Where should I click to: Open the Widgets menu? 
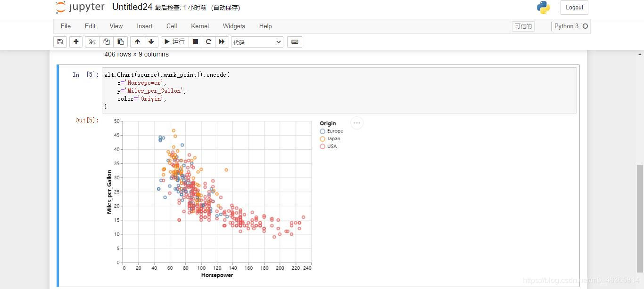[x=234, y=26]
